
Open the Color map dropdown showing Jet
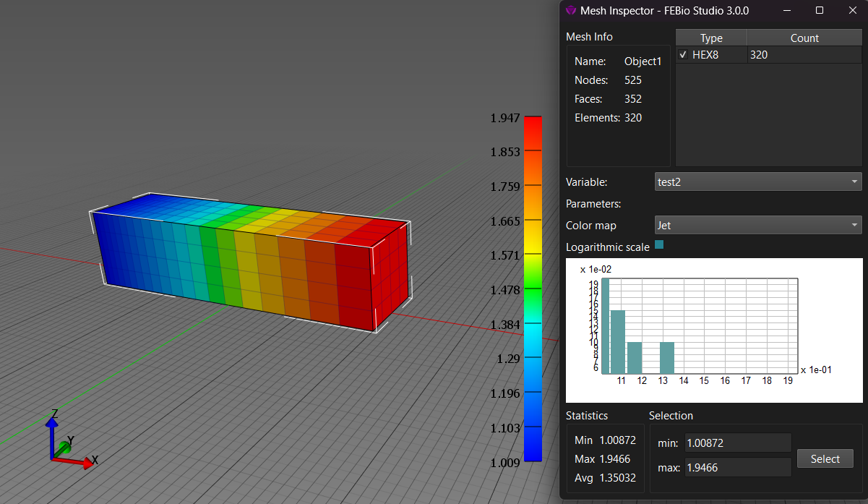coord(758,225)
